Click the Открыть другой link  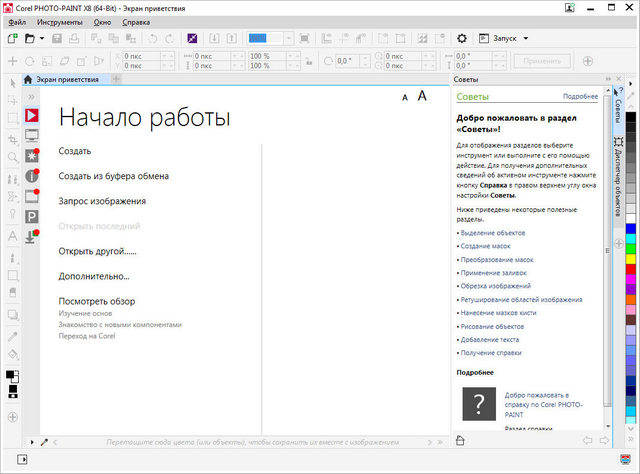coord(97,251)
